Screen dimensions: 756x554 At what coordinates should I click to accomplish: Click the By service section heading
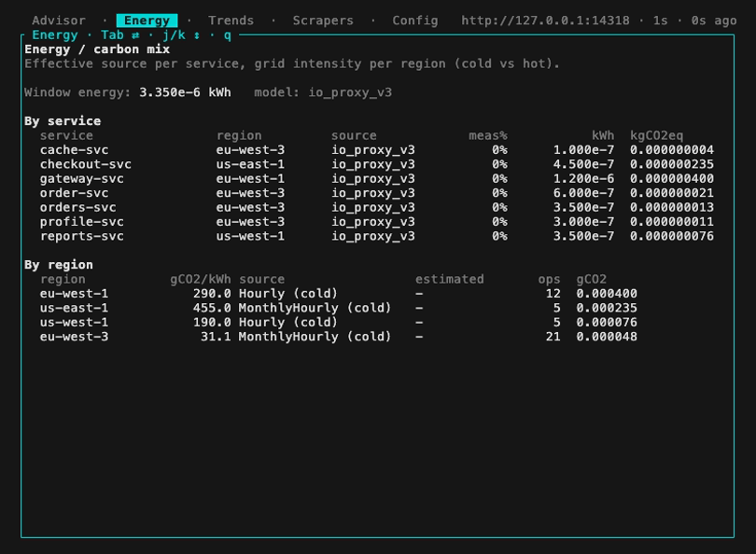pos(63,121)
